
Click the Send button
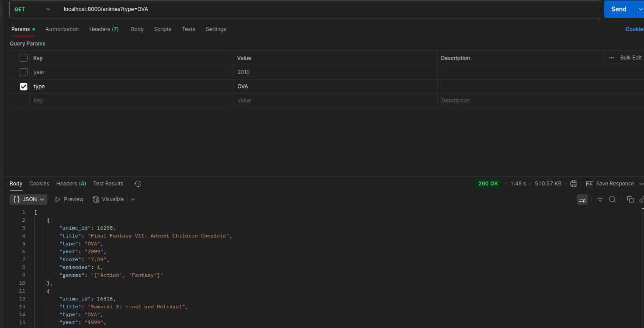(x=619, y=9)
